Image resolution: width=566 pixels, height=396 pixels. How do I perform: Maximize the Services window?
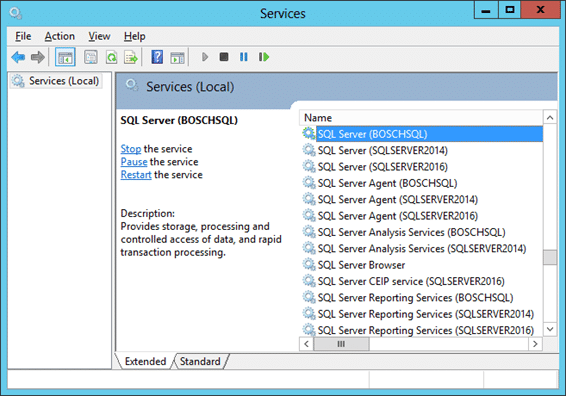[x=509, y=10]
